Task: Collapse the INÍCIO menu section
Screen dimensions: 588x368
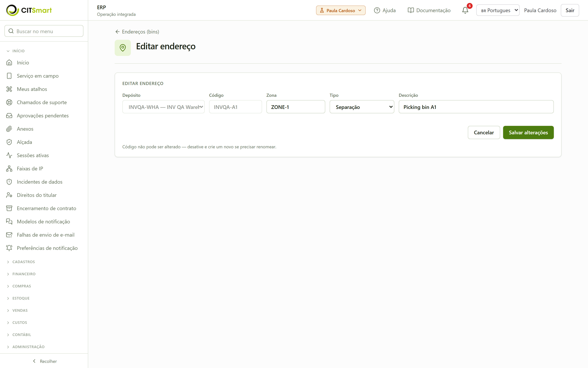Action: pos(16,51)
